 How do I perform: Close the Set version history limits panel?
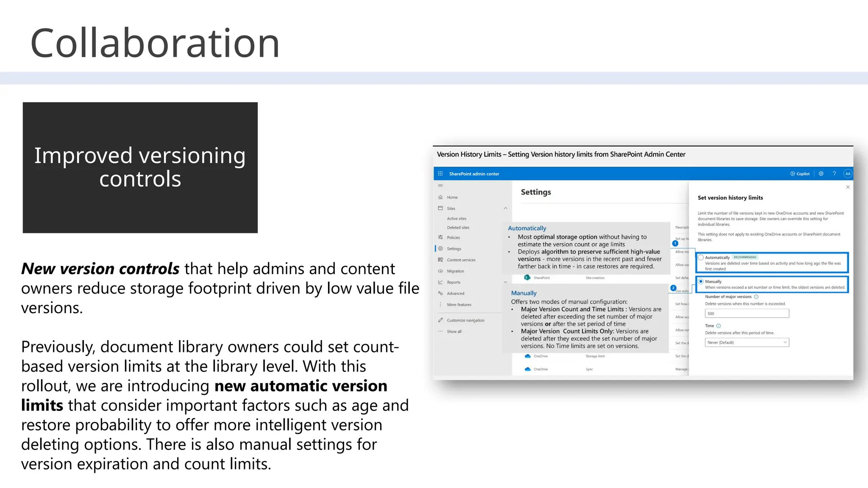click(848, 187)
